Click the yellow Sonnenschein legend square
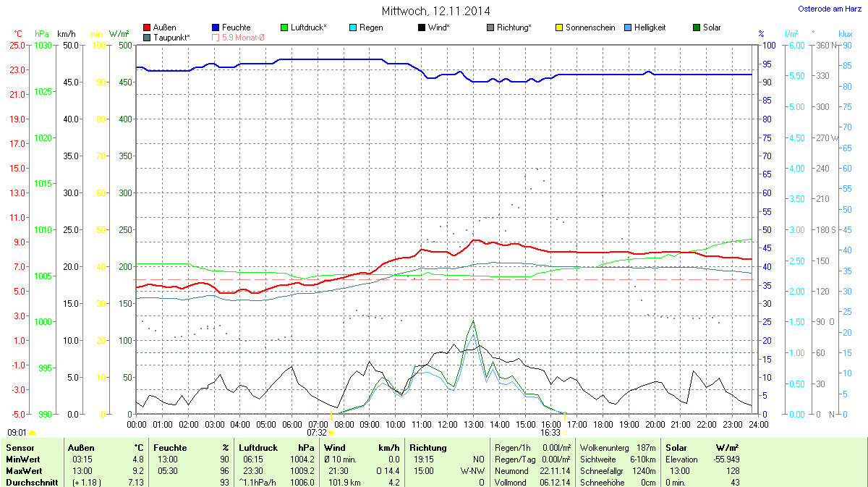 pos(560,27)
